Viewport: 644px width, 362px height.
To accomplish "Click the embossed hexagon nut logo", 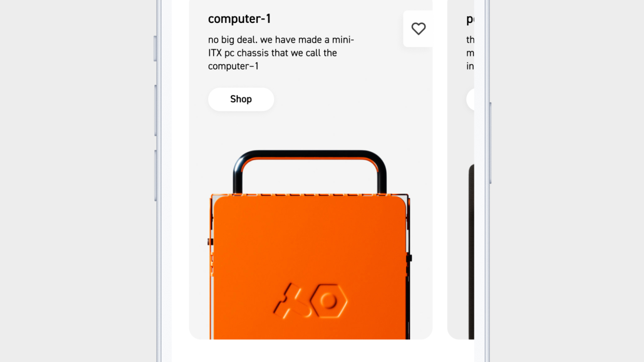I will [329, 301].
